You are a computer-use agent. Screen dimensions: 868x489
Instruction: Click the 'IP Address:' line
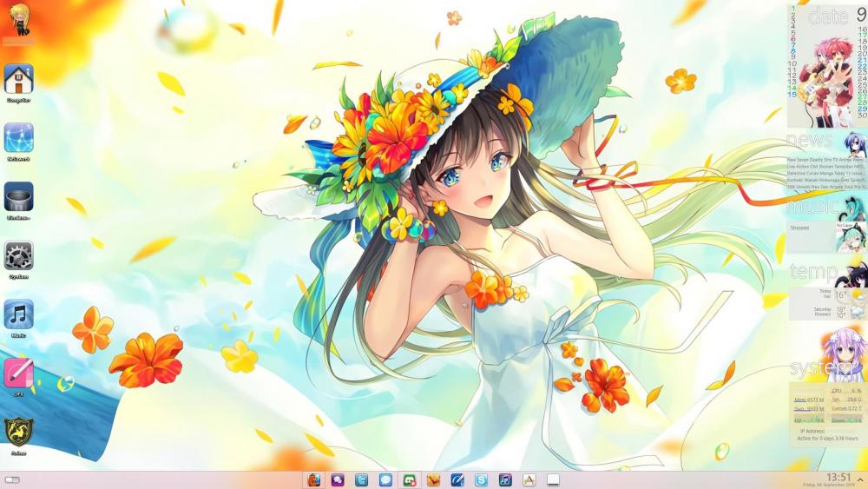(x=812, y=431)
